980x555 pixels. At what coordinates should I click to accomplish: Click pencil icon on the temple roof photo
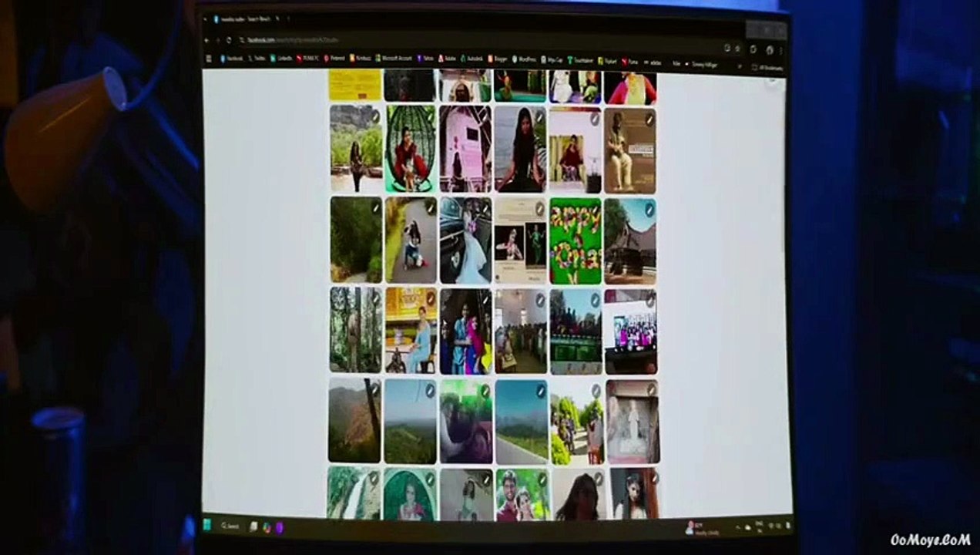tap(649, 209)
